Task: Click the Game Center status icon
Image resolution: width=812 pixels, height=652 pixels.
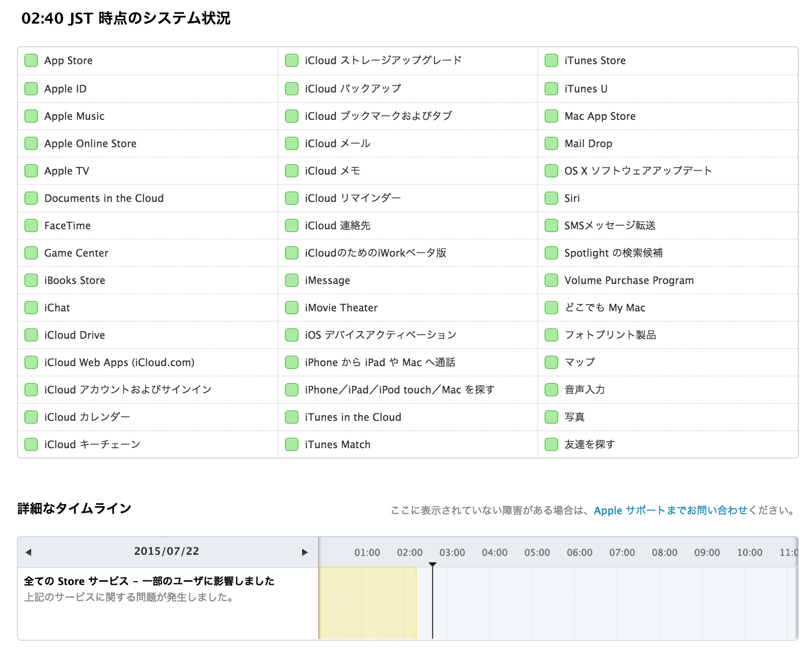Action: [31, 253]
